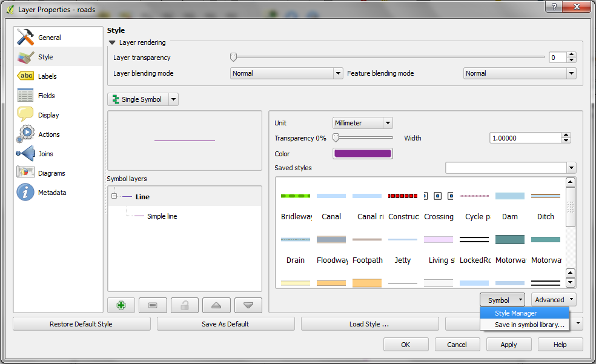Click the green plus add symbol layer button
Screen dimensions: 596x364
point(121,305)
